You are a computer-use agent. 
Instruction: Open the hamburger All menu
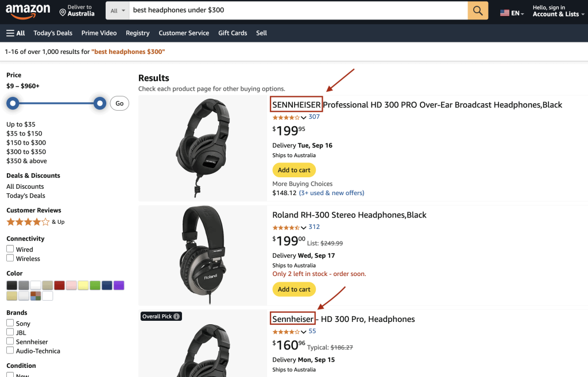pos(15,33)
